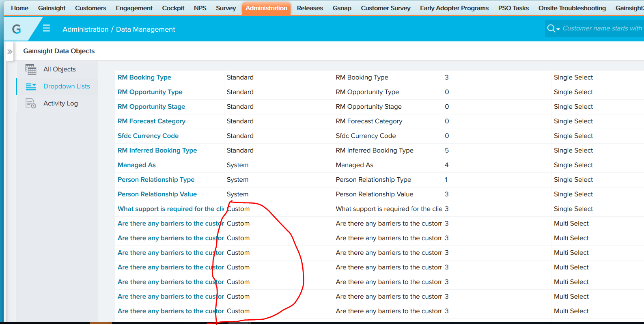Click the All Objects table icon
This screenshot has width=644, height=325.
[x=31, y=69]
